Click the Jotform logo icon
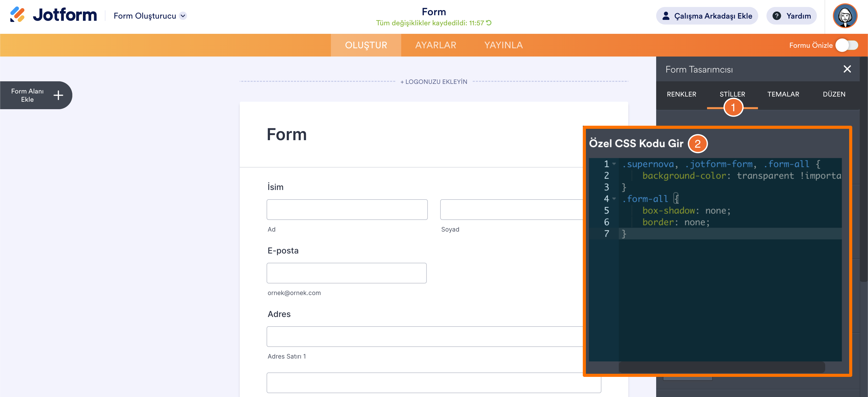 click(x=17, y=15)
